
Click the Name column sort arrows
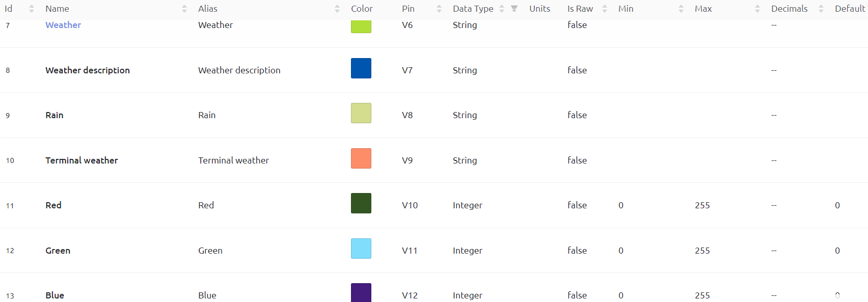click(184, 9)
